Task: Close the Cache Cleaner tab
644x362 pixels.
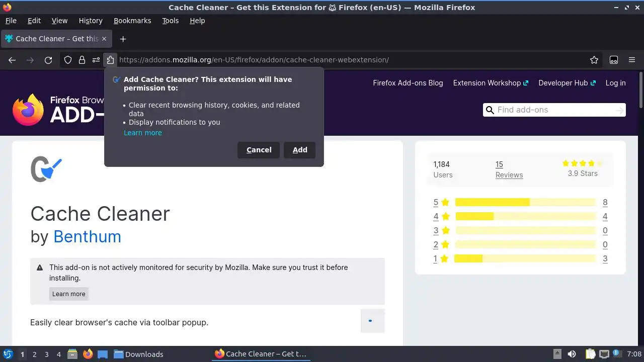Action: (104, 39)
